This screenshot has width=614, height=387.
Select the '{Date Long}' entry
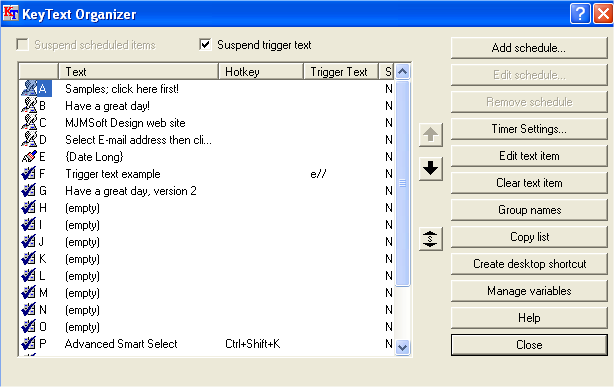pyautogui.click(x=94, y=157)
